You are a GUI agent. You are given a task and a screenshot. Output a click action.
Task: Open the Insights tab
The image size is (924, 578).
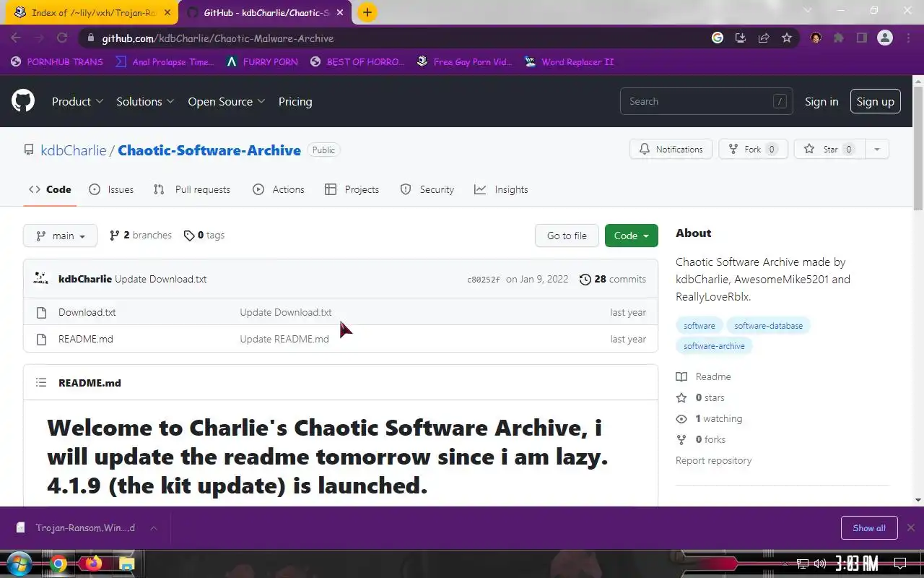501,189
